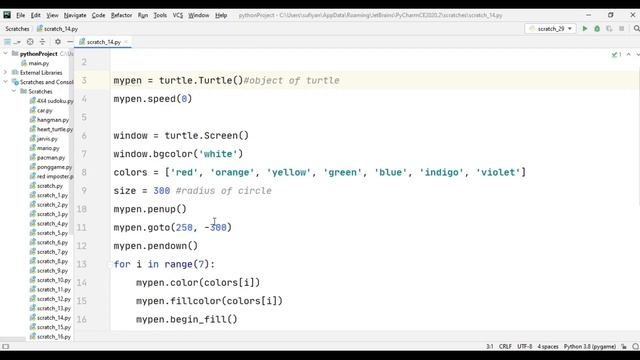Select hangman.py in the Scratches list
Screen dimensions: 640x360
pyautogui.click(x=49, y=120)
